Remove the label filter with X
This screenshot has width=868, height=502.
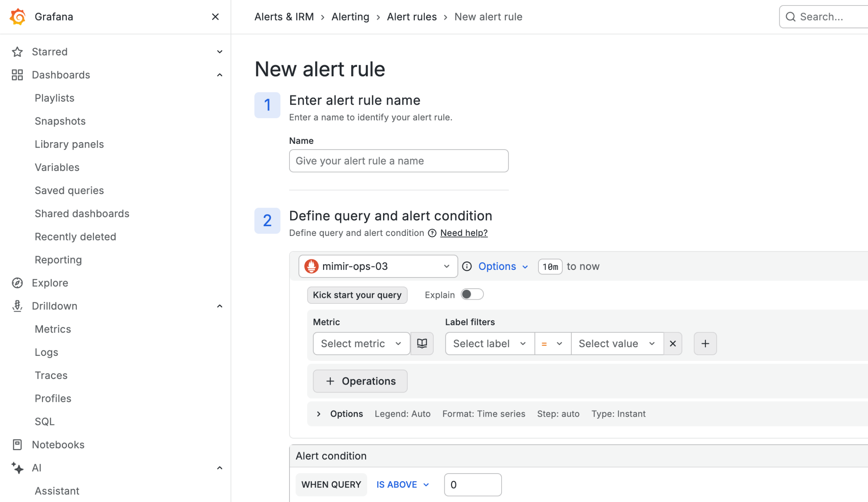[673, 343]
